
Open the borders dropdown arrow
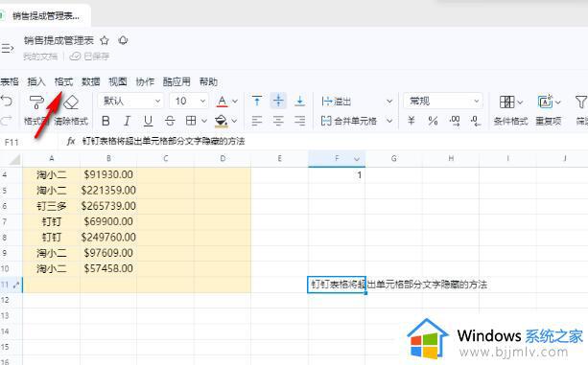(x=204, y=121)
